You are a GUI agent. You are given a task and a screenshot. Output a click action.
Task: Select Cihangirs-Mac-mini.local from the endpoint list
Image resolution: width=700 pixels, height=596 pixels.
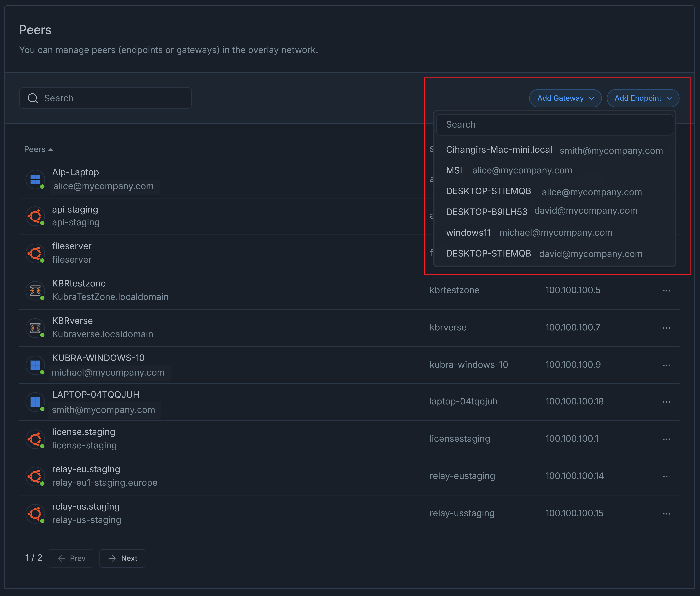554,150
